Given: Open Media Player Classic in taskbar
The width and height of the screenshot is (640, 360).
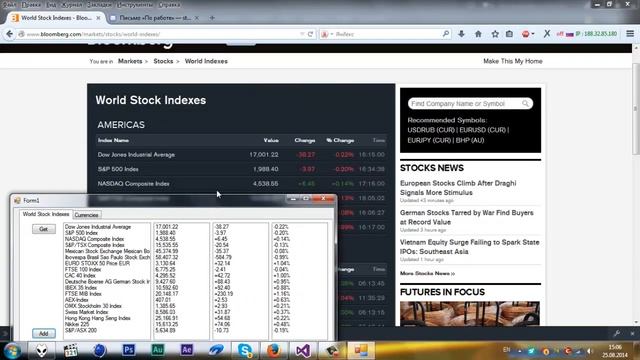Looking at the screenshot, I should [x=71, y=351].
